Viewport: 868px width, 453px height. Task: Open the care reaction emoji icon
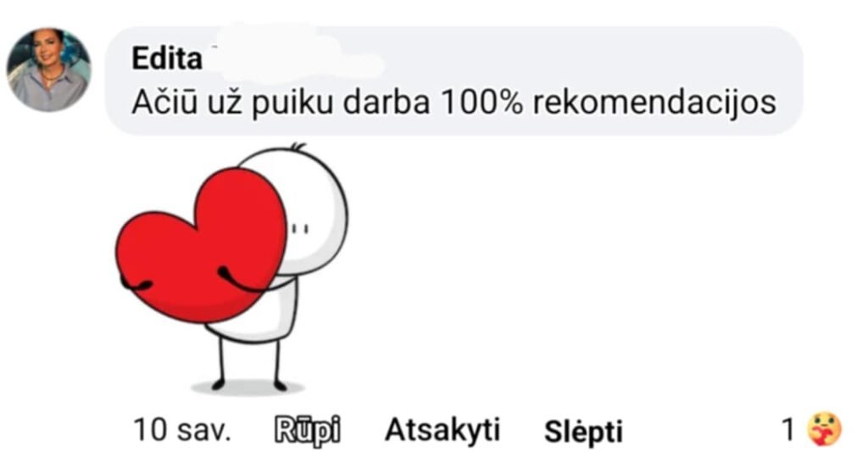pyautogui.click(x=824, y=429)
